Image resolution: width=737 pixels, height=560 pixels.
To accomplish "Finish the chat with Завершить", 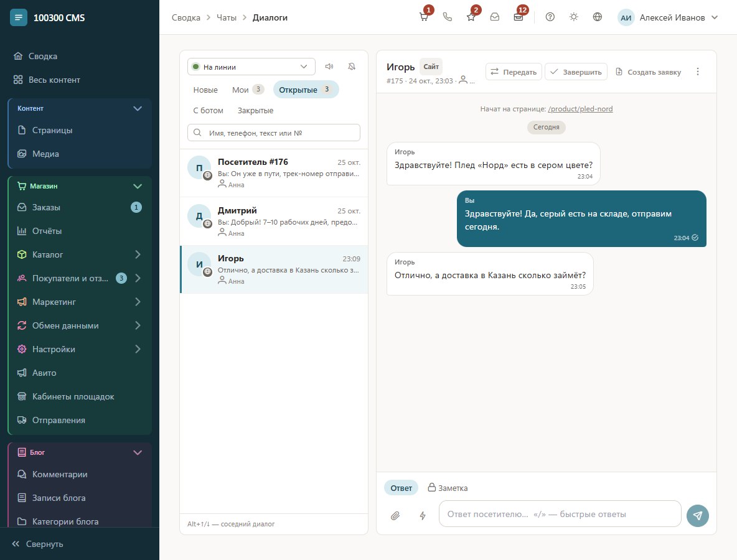I will click(x=576, y=72).
